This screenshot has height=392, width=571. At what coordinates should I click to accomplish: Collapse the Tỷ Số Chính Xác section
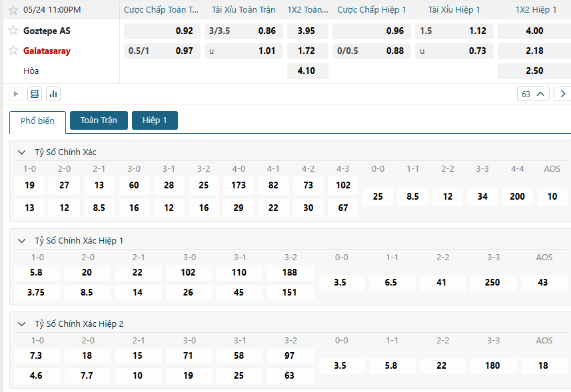[22, 152]
